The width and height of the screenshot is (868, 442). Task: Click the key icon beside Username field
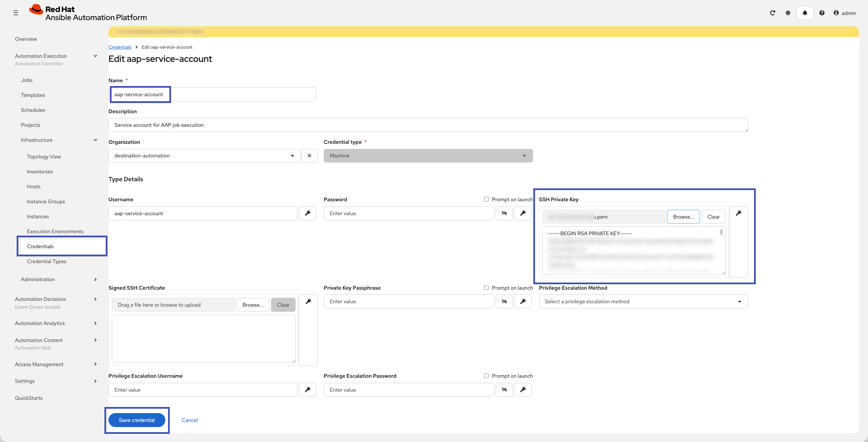tap(307, 213)
